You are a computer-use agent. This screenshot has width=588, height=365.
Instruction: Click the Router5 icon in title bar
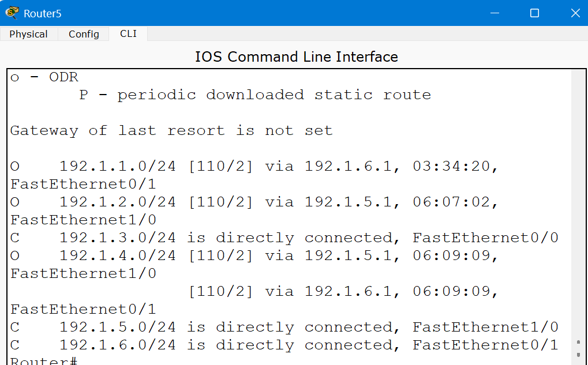pos(12,13)
